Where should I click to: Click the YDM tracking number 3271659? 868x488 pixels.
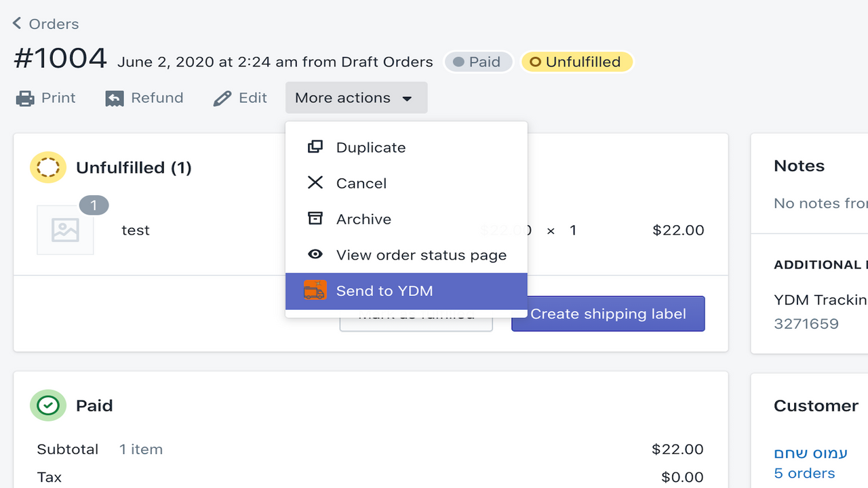point(806,324)
